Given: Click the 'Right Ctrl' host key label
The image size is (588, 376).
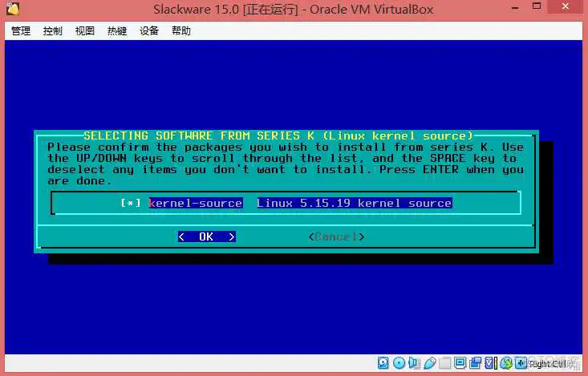Looking at the screenshot, I should click(547, 363).
